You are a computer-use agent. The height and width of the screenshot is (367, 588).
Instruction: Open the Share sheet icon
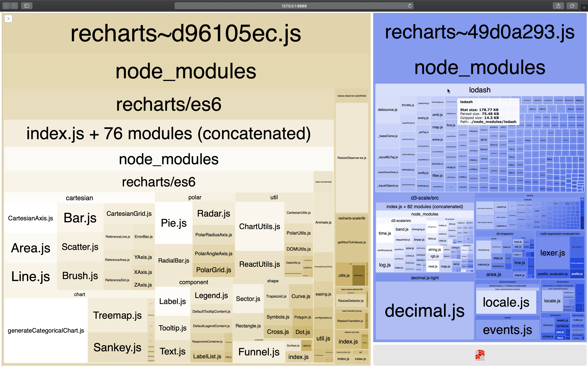[558, 6]
